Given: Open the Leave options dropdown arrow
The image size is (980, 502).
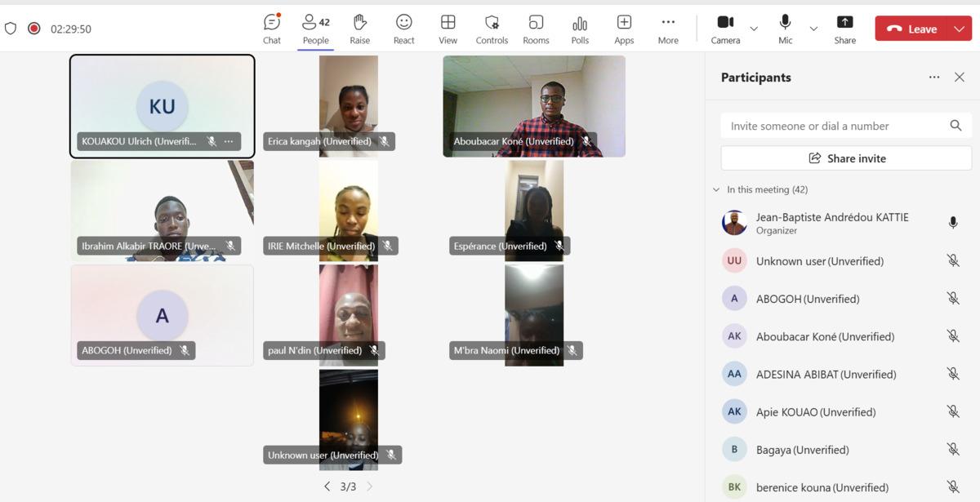Looking at the screenshot, I should point(959,29).
